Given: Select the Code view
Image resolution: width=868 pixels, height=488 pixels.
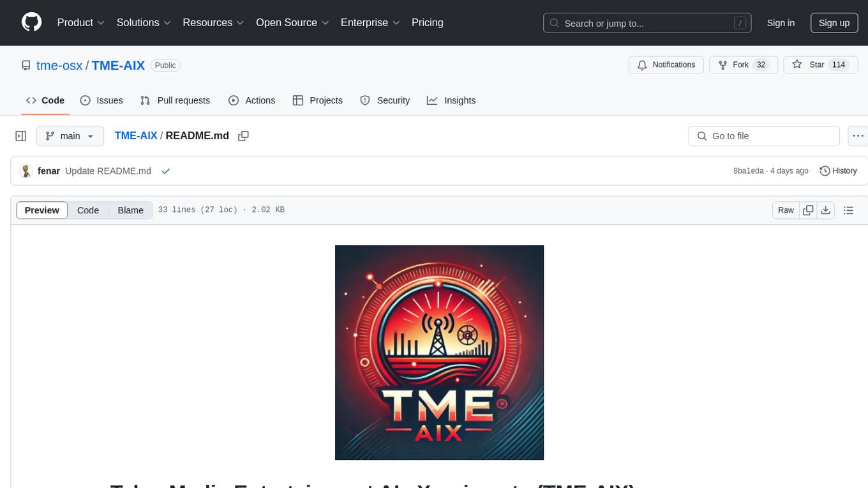Looking at the screenshot, I should click(x=88, y=210).
